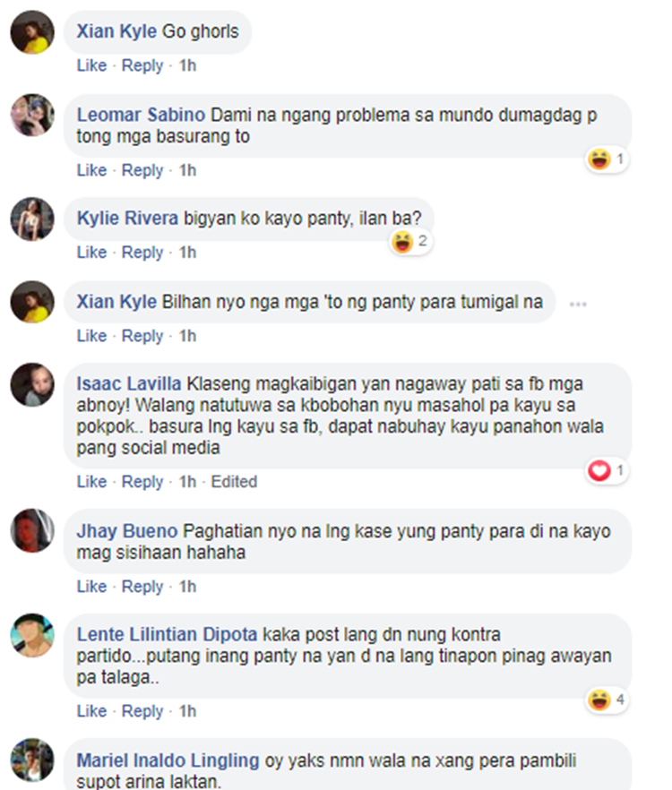Open Mariel Inaldo Lingling's profile avatar
672x790 pixels.
32,760
